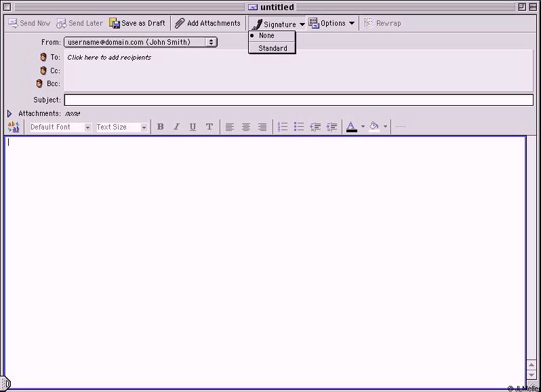Click the message window title bar icon
Image resolution: width=541 pixels, height=392 pixels.
pos(253,7)
